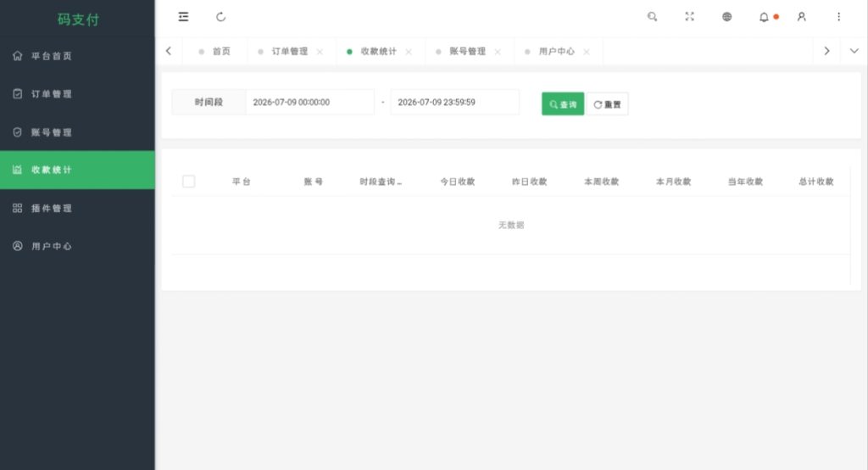Click the green 查询 search button
The height and width of the screenshot is (470, 868).
[563, 104]
